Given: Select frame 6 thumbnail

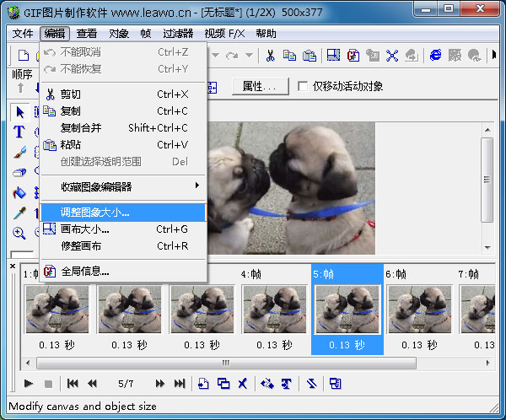Looking at the screenshot, I should pos(419,310).
